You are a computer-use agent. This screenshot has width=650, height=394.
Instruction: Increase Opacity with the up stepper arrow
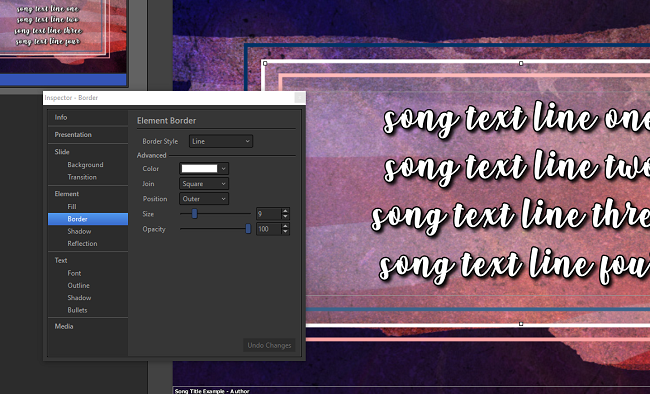285,226
